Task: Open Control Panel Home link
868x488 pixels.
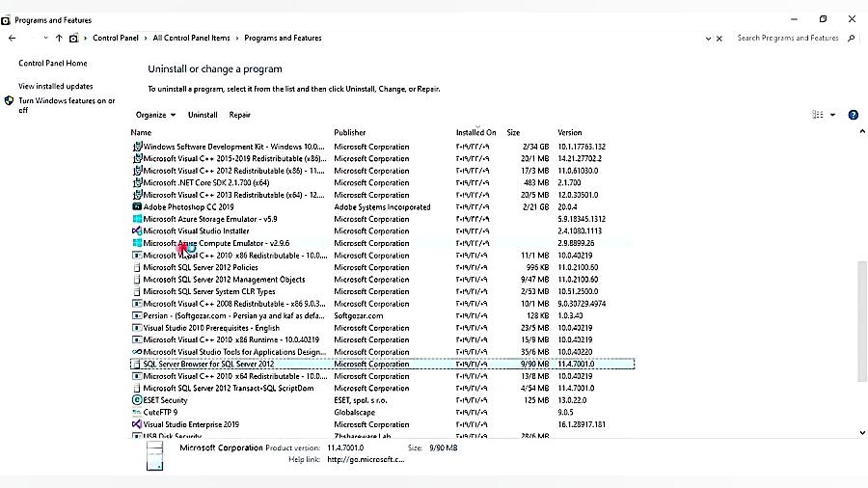Action: [x=53, y=63]
